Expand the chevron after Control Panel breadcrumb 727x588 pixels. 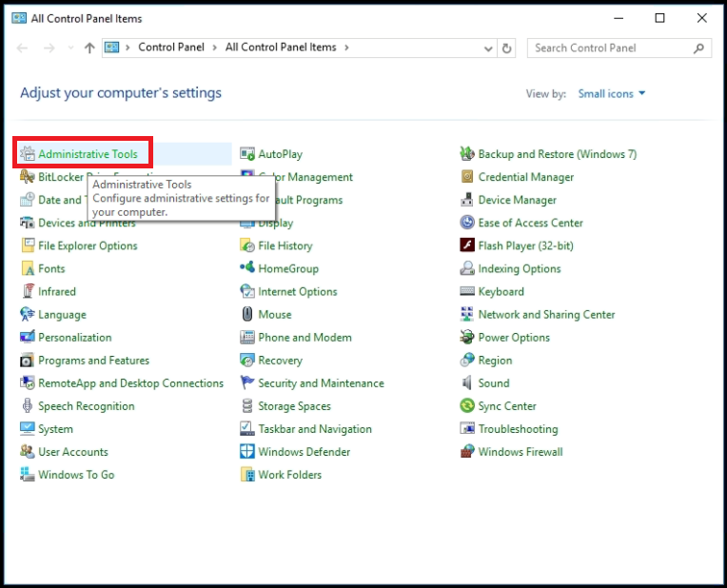[x=215, y=48]
